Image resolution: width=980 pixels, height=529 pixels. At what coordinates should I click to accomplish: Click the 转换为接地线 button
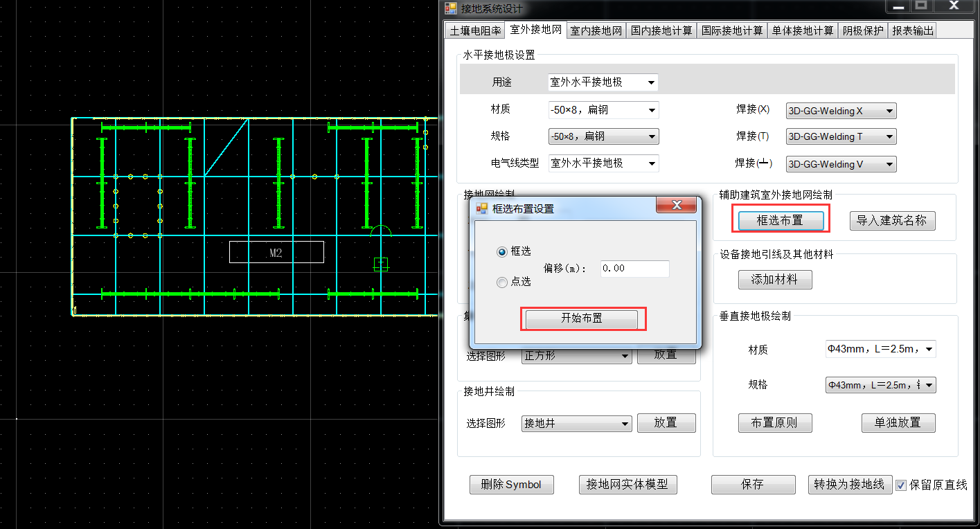pyautogui.click(x=850, y=485)
